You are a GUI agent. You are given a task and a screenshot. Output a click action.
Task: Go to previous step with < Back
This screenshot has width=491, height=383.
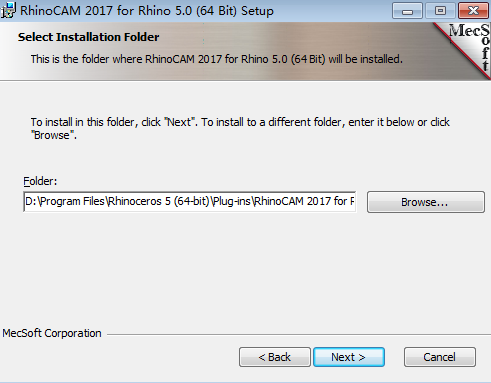pyautogui.click(x=275, y=357)
